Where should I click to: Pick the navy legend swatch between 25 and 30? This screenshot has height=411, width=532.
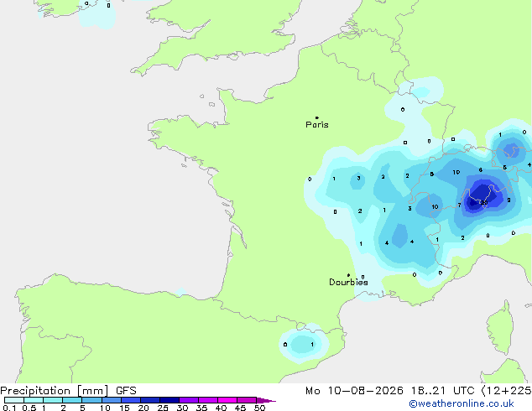[170, 400]
